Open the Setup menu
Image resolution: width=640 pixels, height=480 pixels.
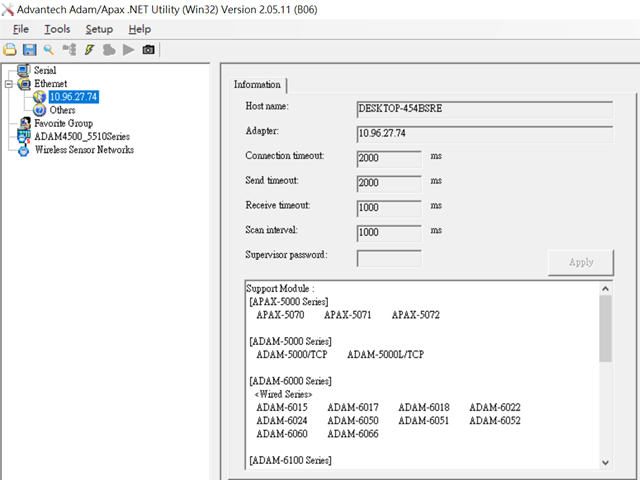[99, 29]
